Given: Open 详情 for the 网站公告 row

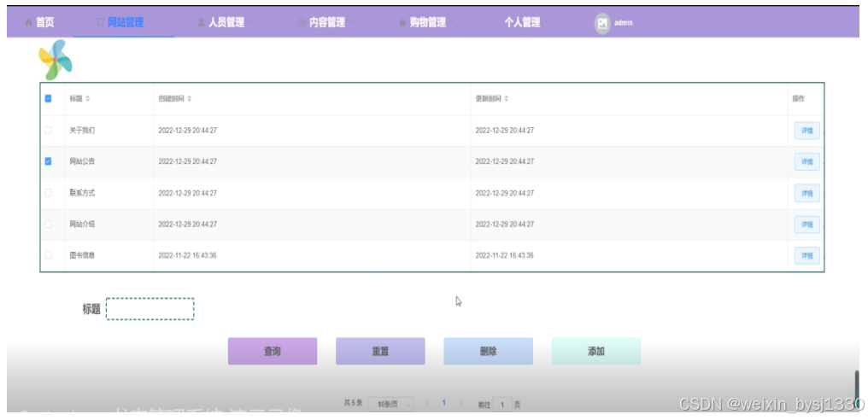Looking at the screenshot, I should pyautogui.click(x=807, y=161).
